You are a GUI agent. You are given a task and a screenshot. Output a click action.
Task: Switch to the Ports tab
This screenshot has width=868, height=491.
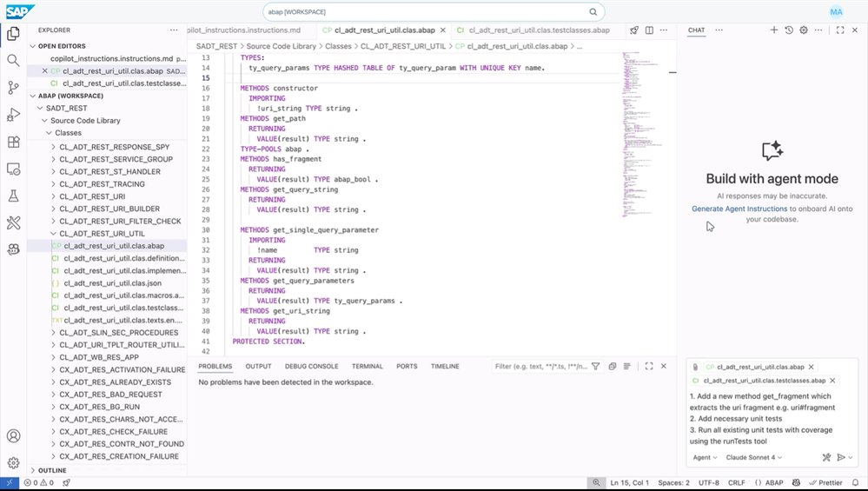407,367
